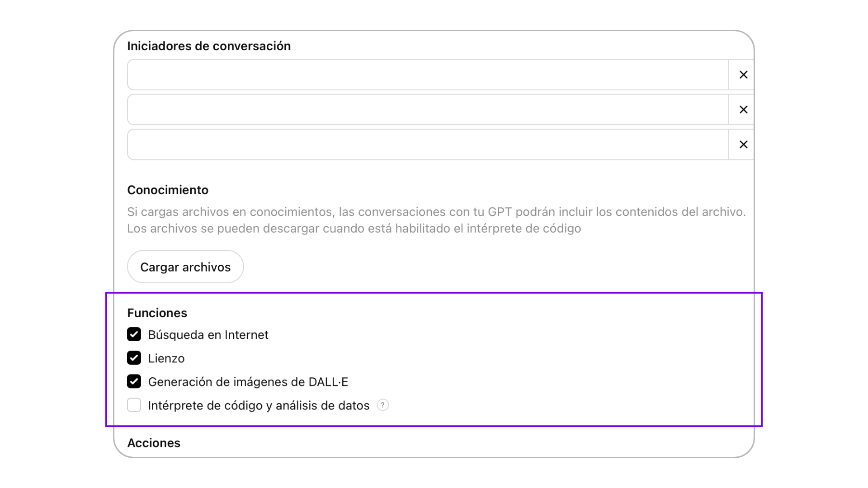This screenshot has width=868, height=488.
Task: Click the 'Lienzo' label text
Action: (166, 358)
